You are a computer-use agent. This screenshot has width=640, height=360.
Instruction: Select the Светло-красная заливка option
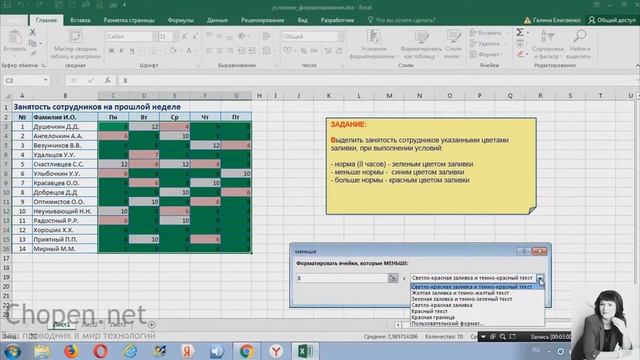[x=442, y=305]
